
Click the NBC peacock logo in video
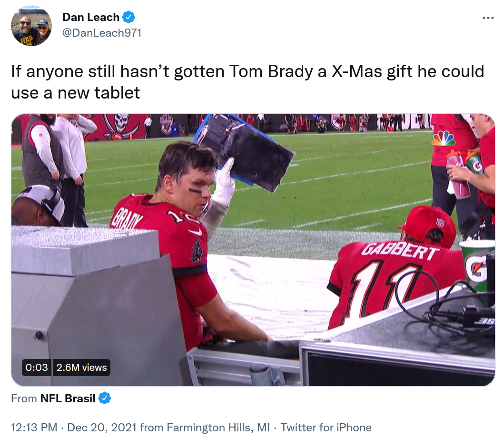pos(444,139)
